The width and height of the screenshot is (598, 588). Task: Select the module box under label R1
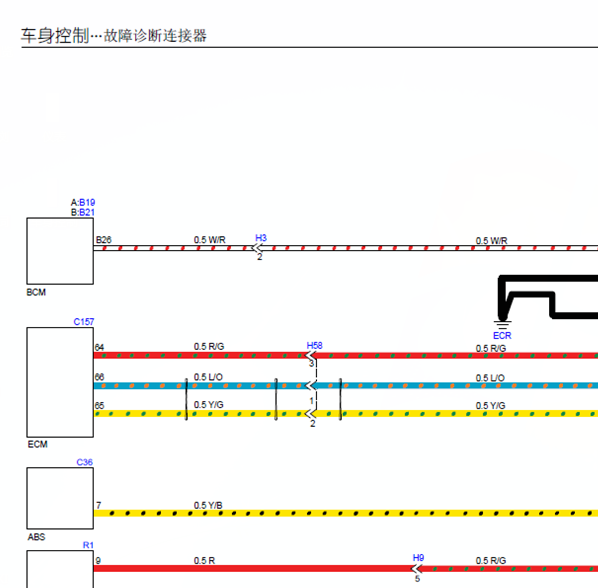(x=60, y=569)
